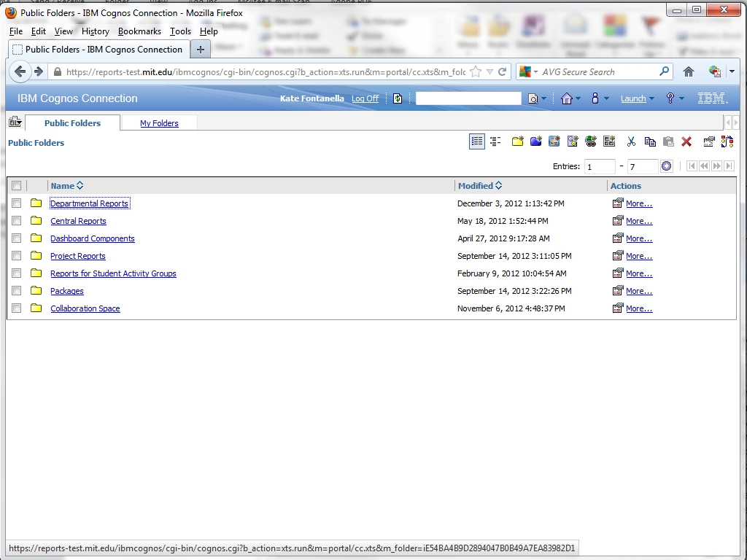Check the Departmental Reports checkbox

tap(17, 203)
